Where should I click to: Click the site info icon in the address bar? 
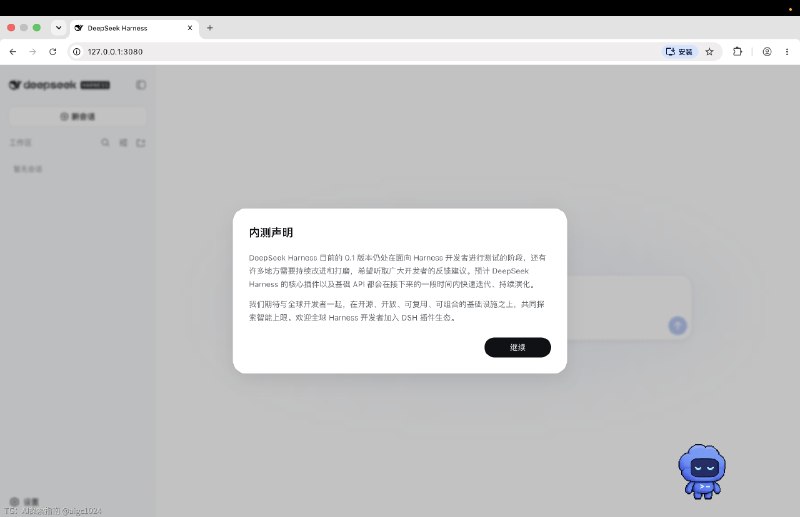coord(77,52)
